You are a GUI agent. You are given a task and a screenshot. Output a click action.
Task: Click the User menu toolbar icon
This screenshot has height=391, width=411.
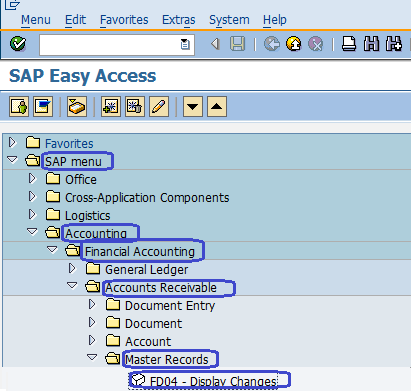[19, 107]
